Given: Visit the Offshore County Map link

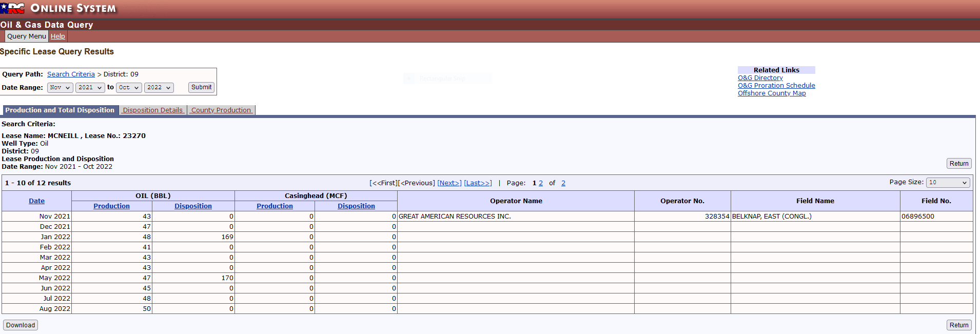Looking at the screenshot, I should point(772,93).
